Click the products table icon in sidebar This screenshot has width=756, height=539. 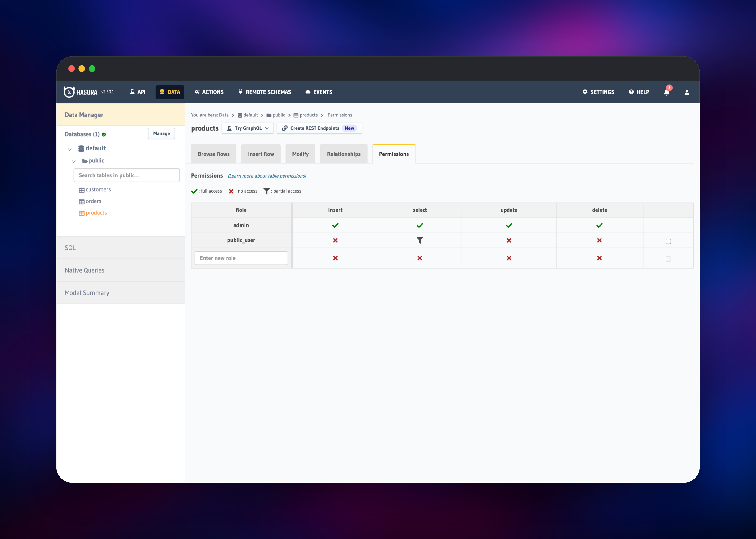[81, 213]
